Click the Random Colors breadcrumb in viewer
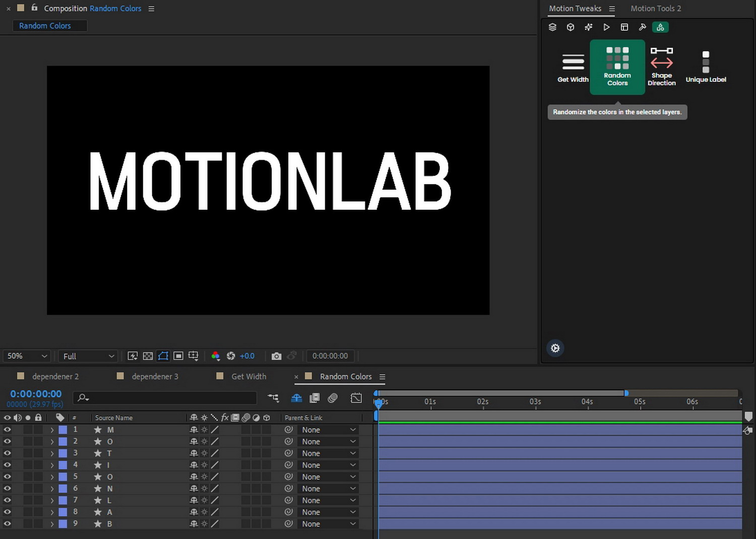 (x=45, y=26)
